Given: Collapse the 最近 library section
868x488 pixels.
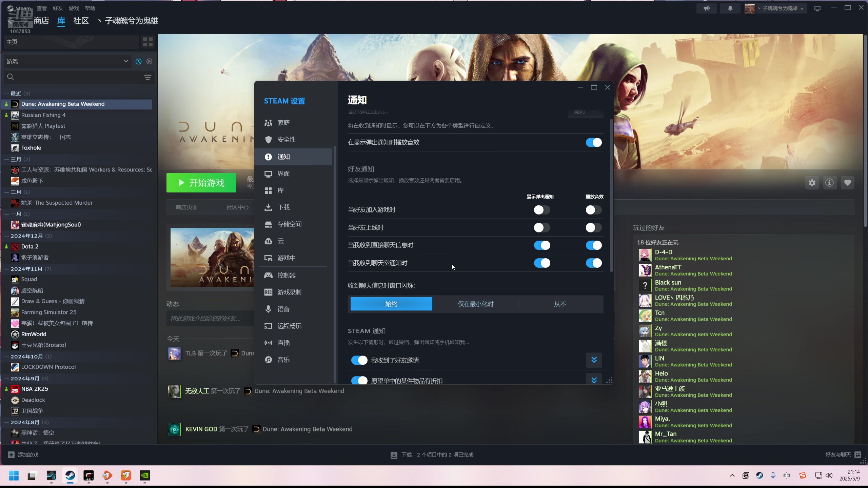Looking at the screenshot, I should 6,94.
